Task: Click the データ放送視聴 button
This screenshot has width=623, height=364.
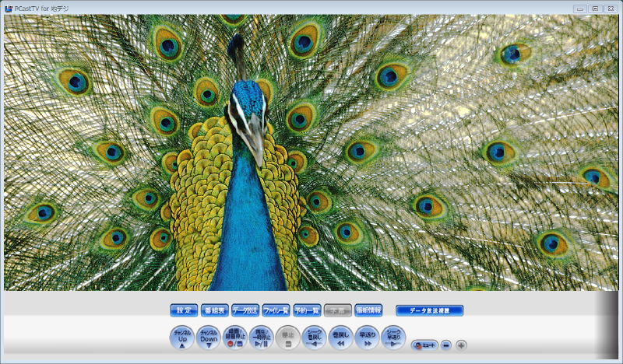Action: click(x=429, y=310)
